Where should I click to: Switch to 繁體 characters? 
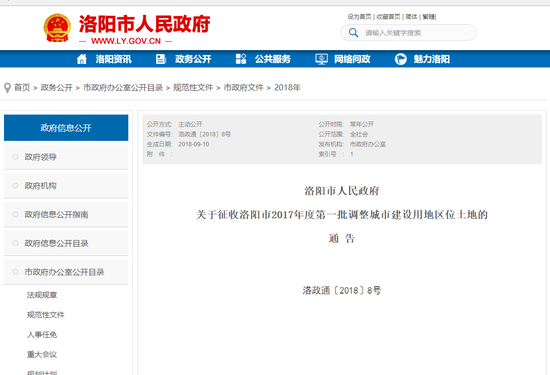(x=428, y=17)
